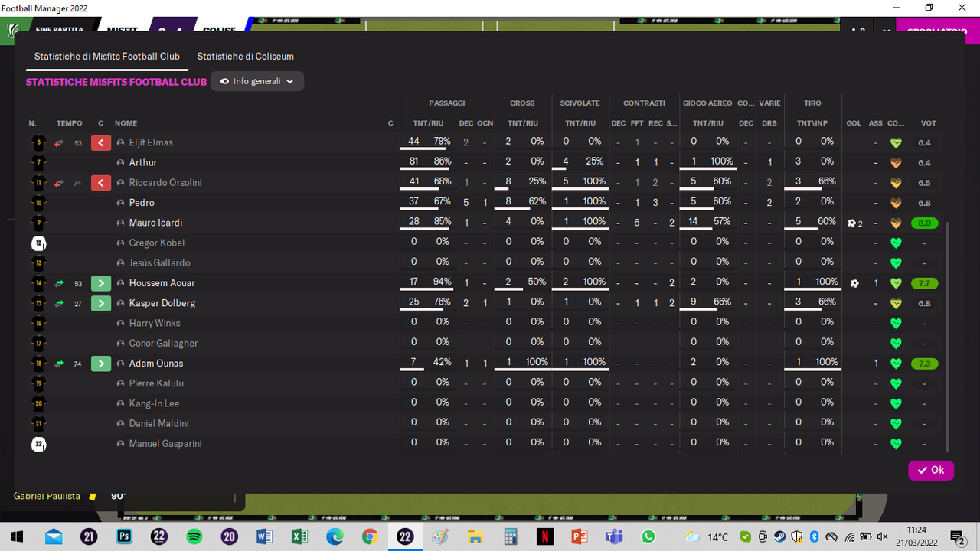This screenshot has width=980, height=551.
Task: Click the goal ball icon in Houssem Aouar's row
Action: coord(854,283)
